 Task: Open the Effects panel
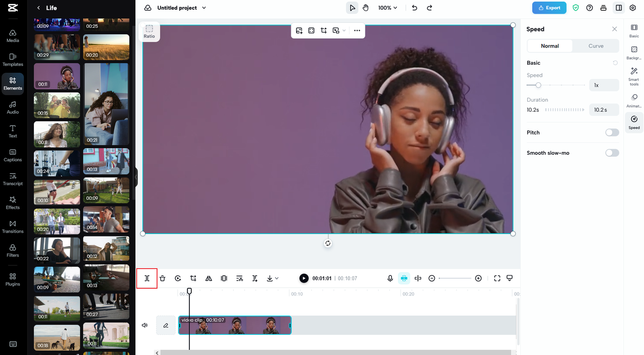13,202
